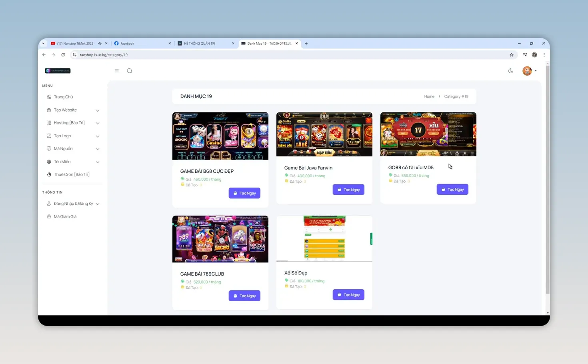The height and width of the screenshot is (364, 588).
Task: Expand the Tạo Website chevron
Action: click(x=98, y=110)
